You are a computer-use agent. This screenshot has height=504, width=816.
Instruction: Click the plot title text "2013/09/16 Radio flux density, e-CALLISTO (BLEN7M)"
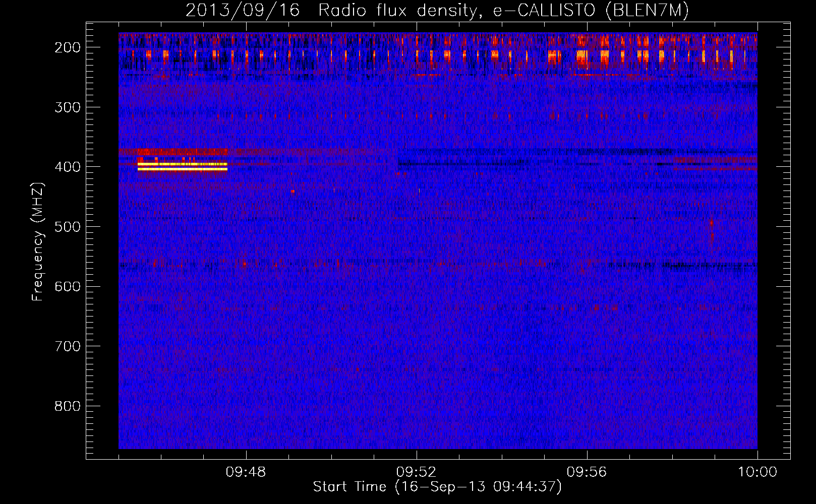pos(437,10)
